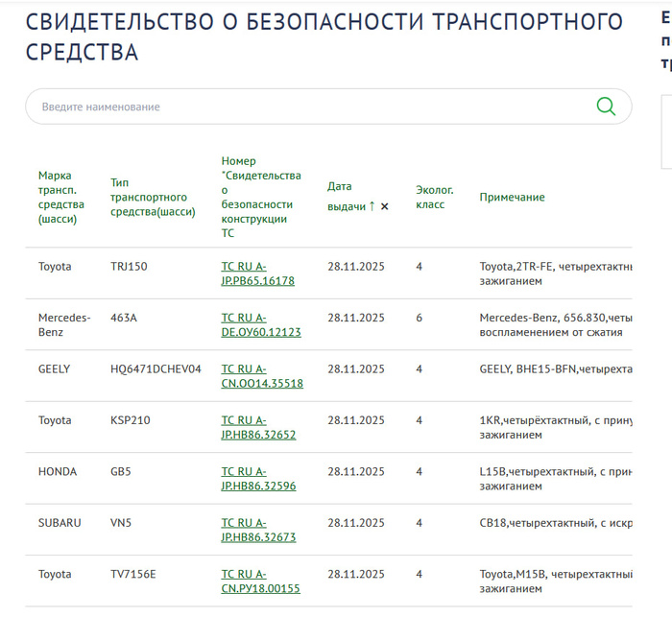Image resolution: width=672 pixels, height=617 pixels.
Task: Click the Номер Свидетельства column header
Action: [x=261, y=197]
